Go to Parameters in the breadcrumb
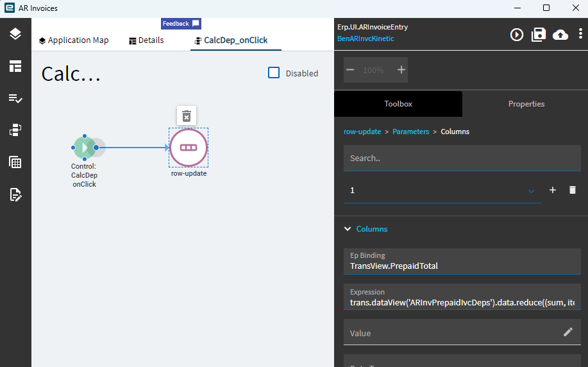Screen dimensions: 588x367 411,132
